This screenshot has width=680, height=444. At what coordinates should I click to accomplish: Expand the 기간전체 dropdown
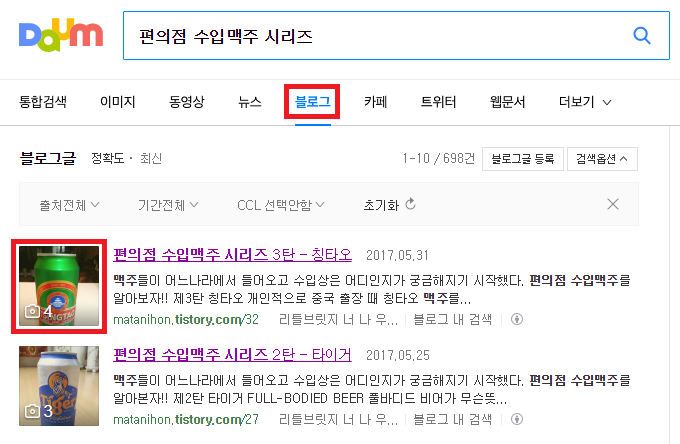[x=168, y=205]
